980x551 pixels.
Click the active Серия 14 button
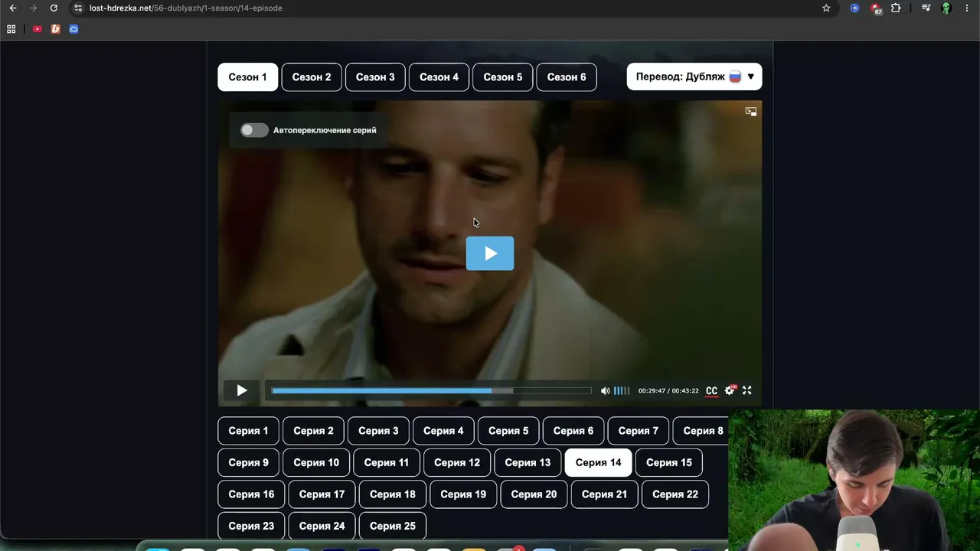598,462
